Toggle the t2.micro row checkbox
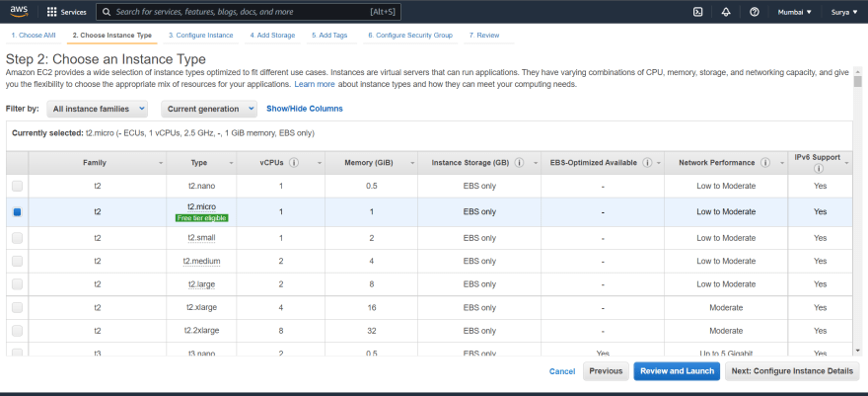 [x=17, y=211]
